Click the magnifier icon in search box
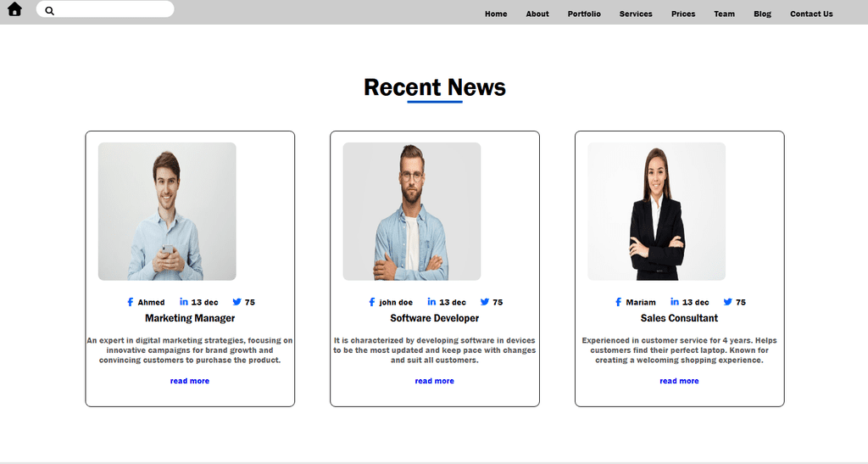 coord(49,10)
